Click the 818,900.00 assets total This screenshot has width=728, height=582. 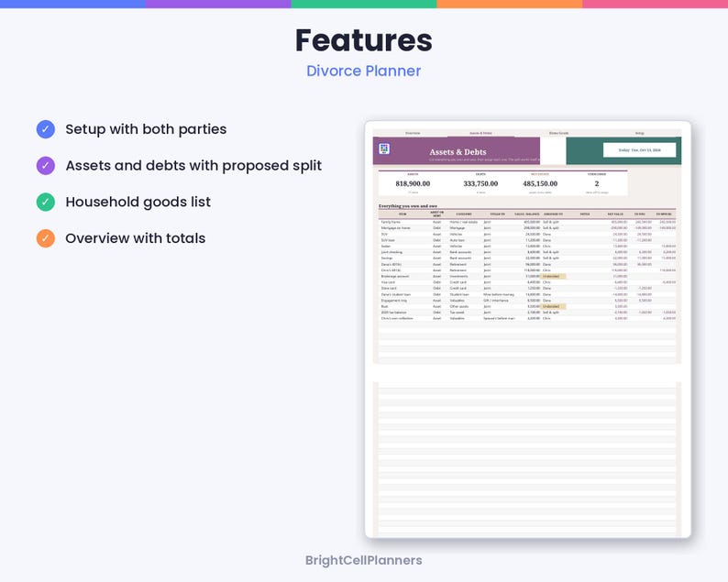click(413, 184)
